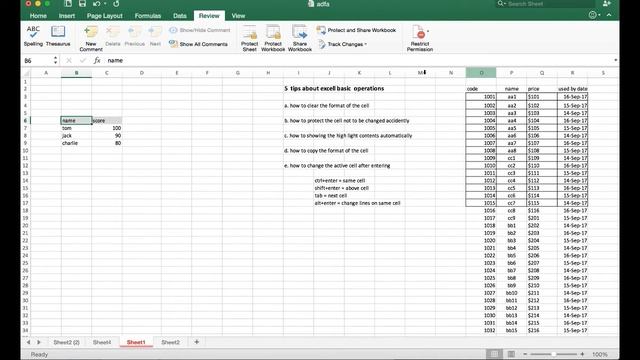Click the 100% zoom level
Screen dimensions: 640x360
[x=600, y=354]
